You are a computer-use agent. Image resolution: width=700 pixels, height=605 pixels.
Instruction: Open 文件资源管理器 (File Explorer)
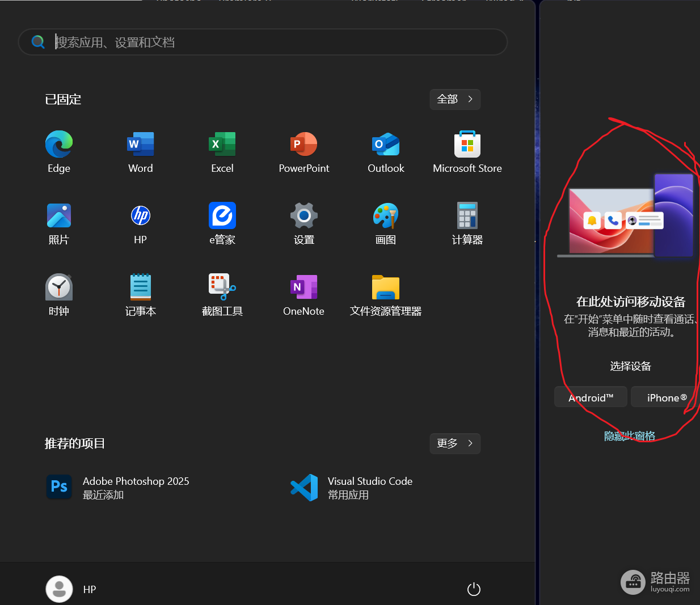386,287
